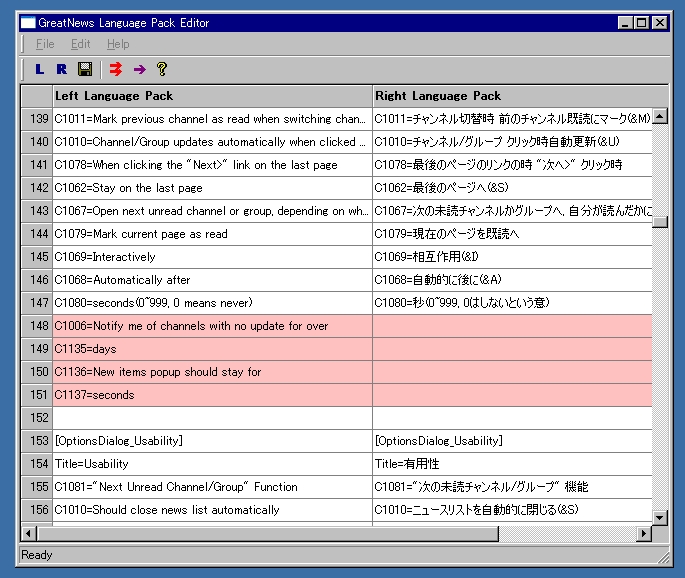
Task: Select cell 'C1079=Mark current page as read'
Action: coord(212,234)
